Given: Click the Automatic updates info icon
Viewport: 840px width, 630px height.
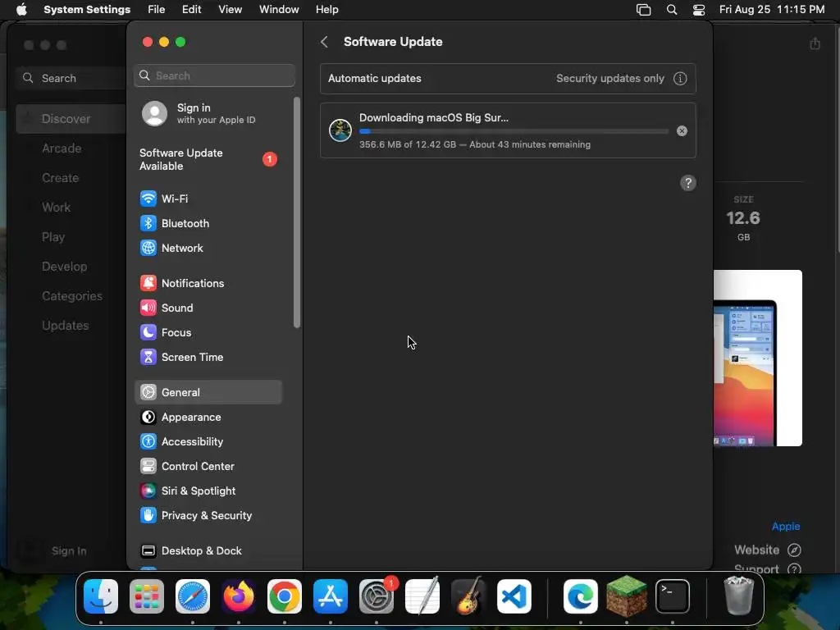Looking at the screenshot, I should pos(680,79).
